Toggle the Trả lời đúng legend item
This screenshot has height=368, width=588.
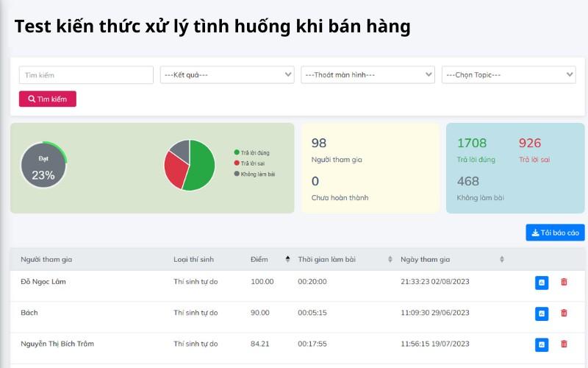coord(251,152)
